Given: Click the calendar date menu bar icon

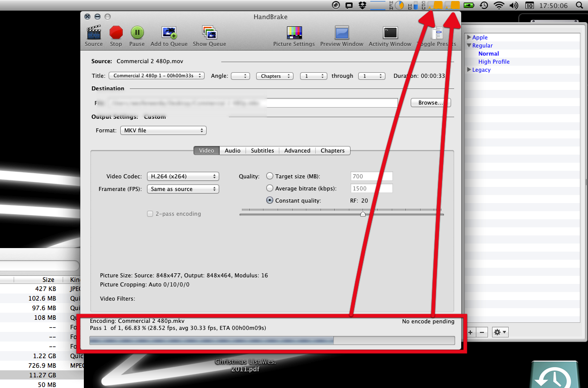Looking at the screenshot, I should 529,5.
